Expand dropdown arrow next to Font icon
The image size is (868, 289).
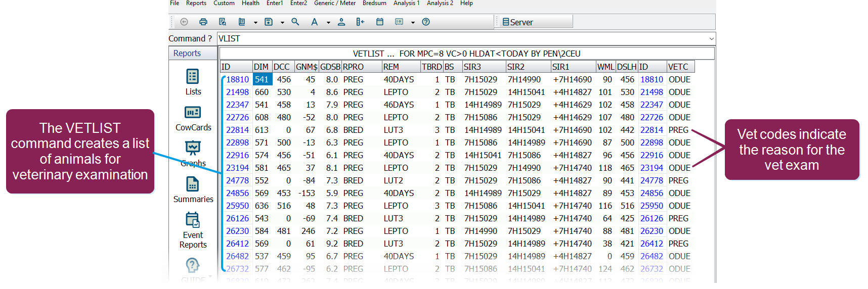328,22
